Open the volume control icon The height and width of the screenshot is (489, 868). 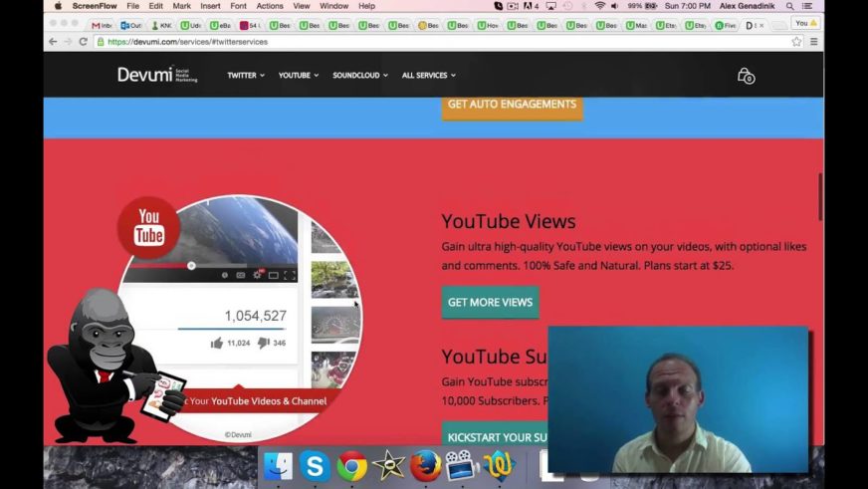pyautogui.click(x=614, y=6)
